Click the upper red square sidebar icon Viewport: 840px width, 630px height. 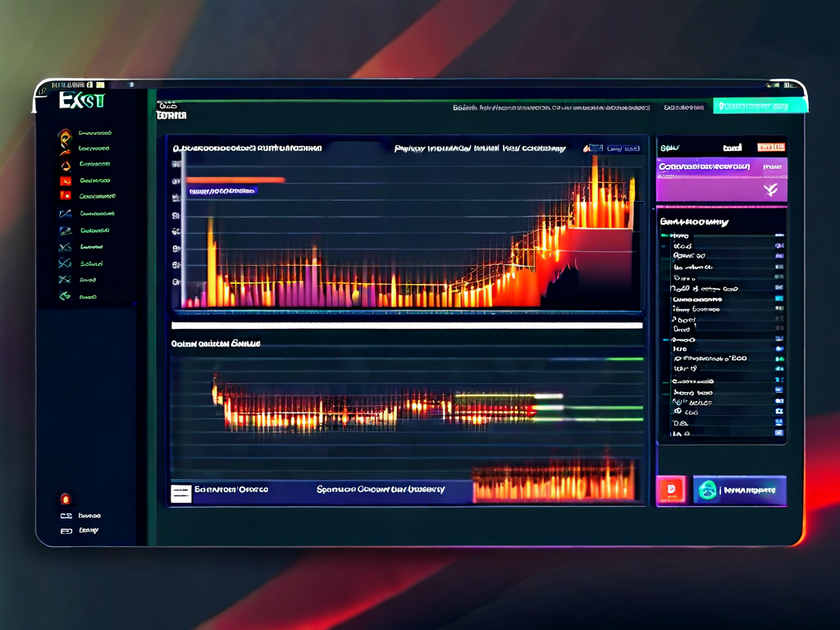[x=65, y=180]
